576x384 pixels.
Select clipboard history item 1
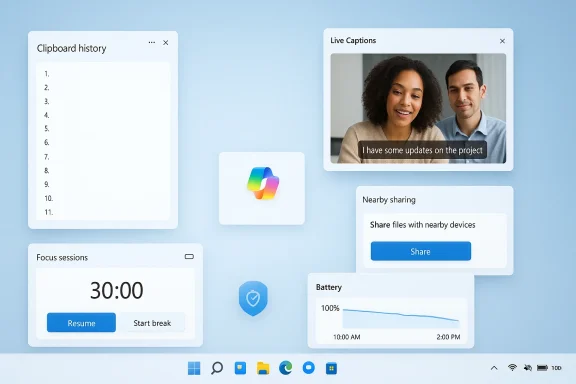coord(103,74)
